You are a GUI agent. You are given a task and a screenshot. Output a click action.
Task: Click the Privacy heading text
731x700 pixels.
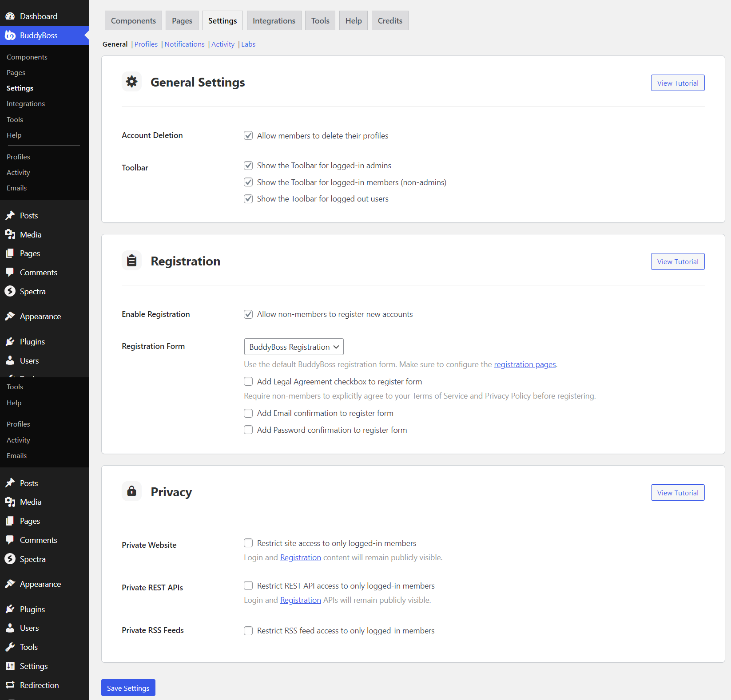click(x=171, y=492)
